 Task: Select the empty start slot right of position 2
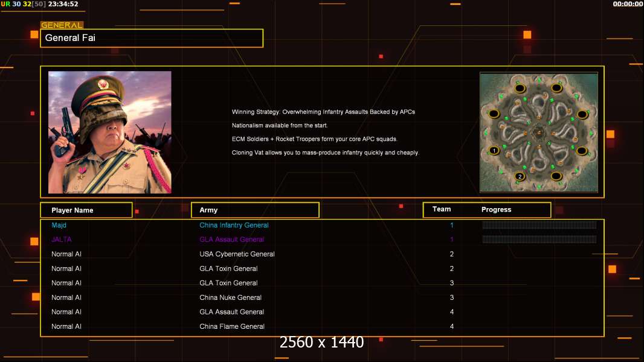[556, 176]
